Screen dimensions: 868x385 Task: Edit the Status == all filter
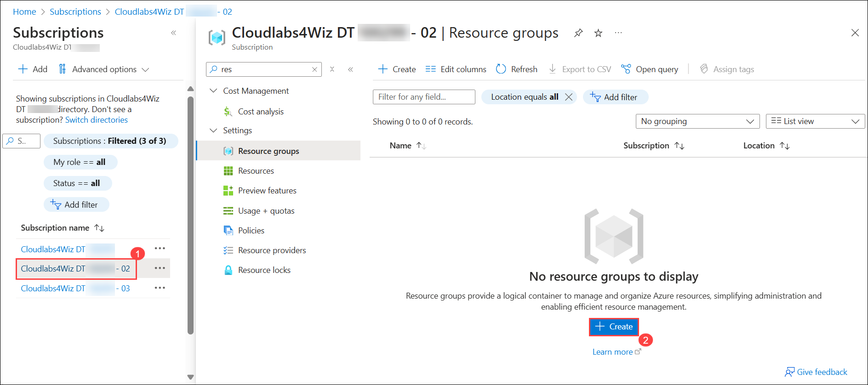pyautogui.click(x=77, y=183)
